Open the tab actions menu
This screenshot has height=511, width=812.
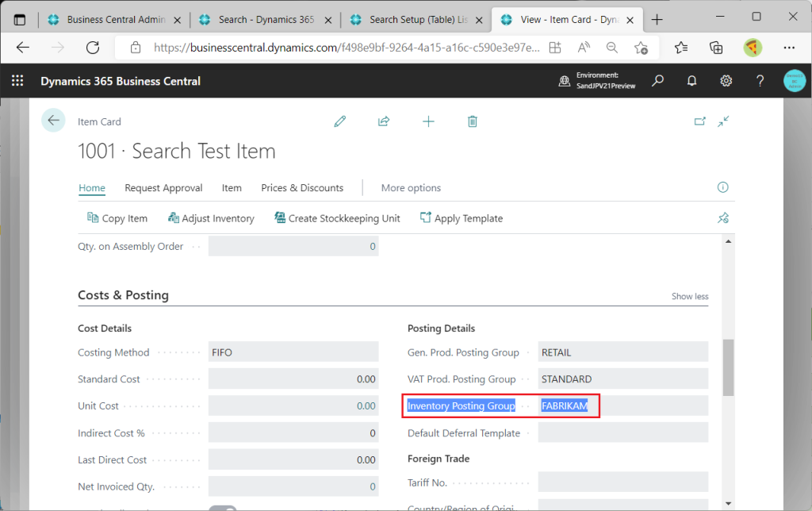(x=20, y=20)
